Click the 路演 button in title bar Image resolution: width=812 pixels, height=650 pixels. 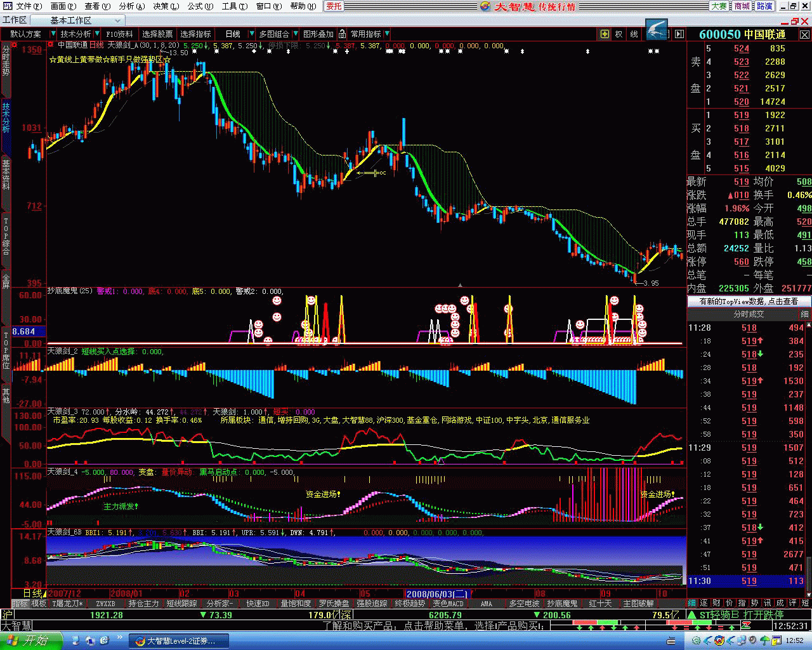[x=764, y=6]
